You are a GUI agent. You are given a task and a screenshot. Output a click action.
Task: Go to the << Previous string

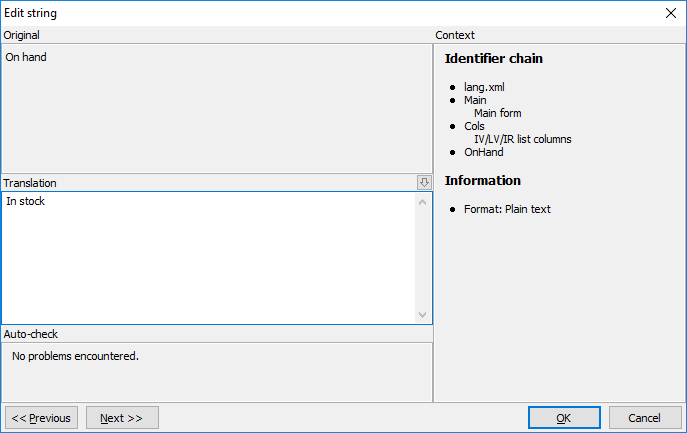point(41,418)
